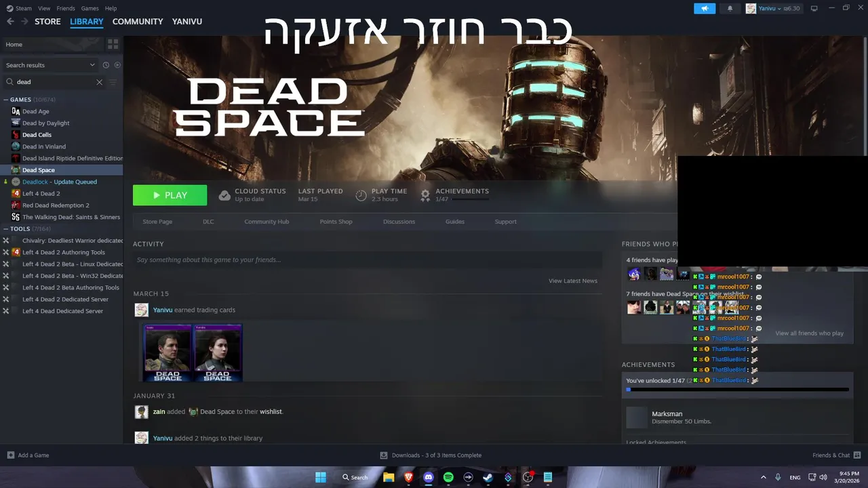Select Dead Cells in the games list
This screenshot has height=488, width=868.
37,135
